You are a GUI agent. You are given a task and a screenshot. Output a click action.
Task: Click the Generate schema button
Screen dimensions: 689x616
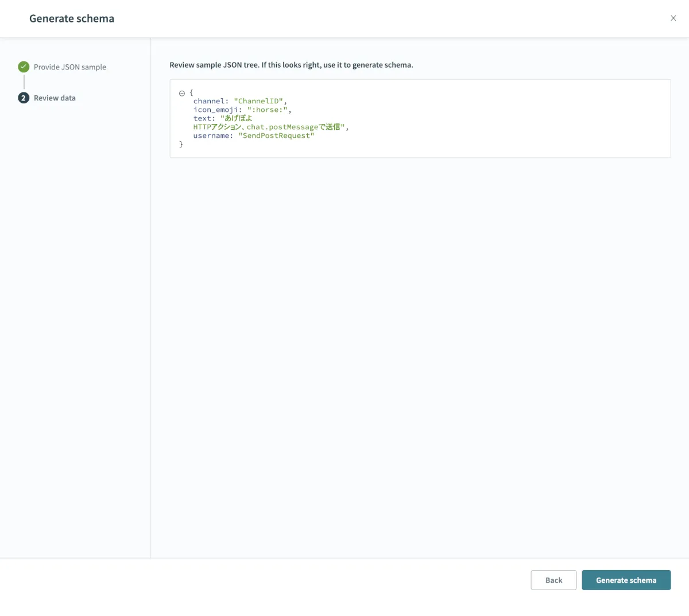626,580
